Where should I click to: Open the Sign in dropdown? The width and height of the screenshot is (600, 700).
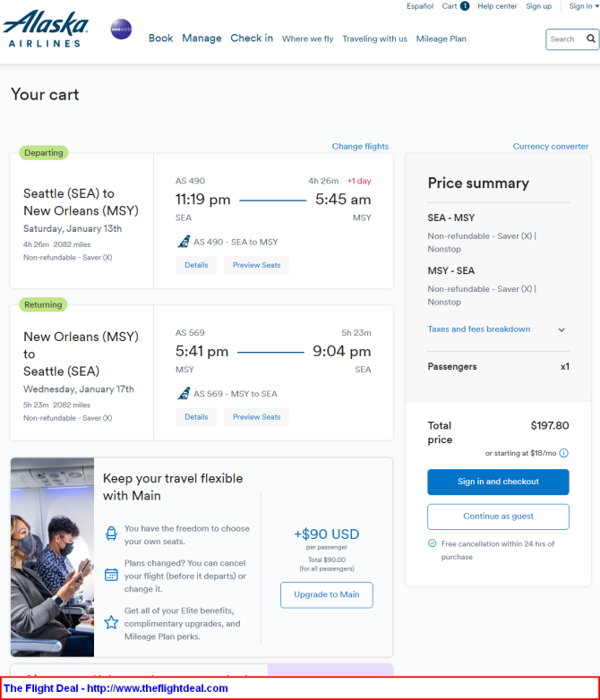(x=584, y=6)
